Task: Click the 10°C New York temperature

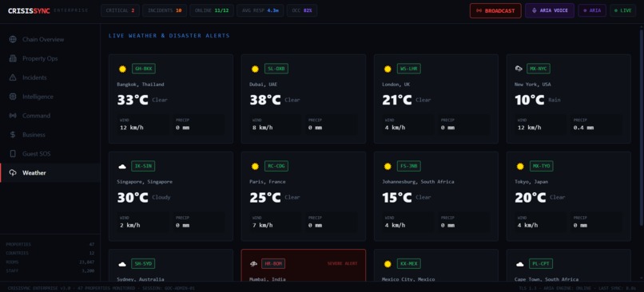Action: pos(530,100)
